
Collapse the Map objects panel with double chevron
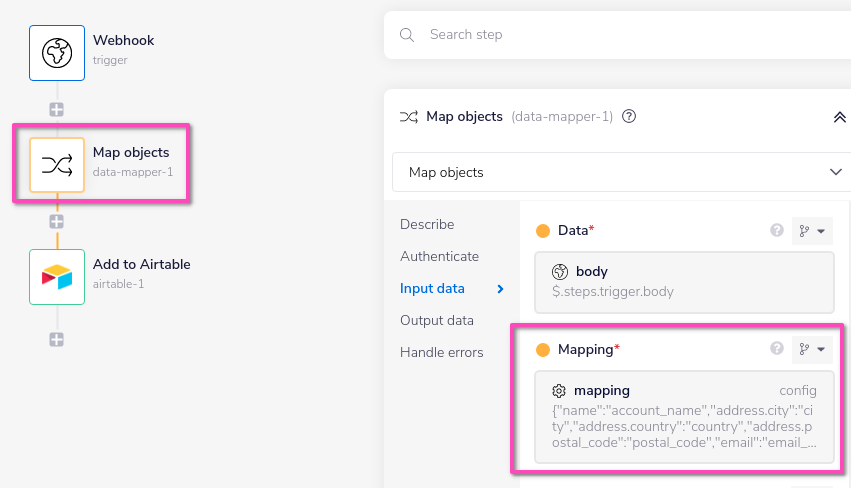click(x=839, y=117)
